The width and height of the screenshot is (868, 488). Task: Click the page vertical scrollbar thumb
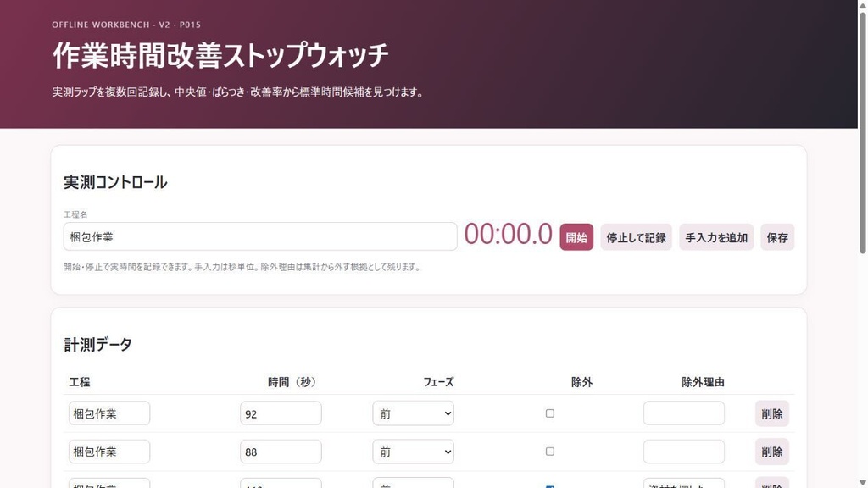point(862,133)
